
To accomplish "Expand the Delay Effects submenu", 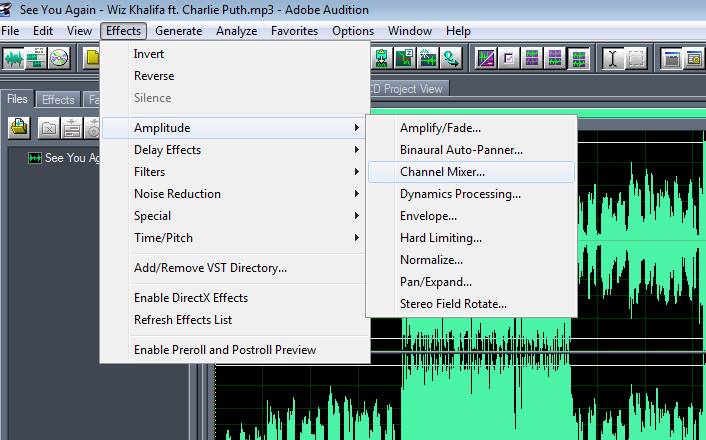I will pos(235,150).
